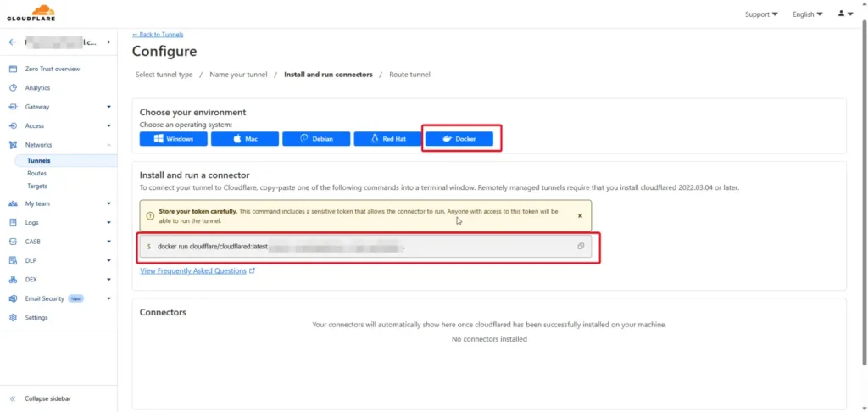Open the user account menu
Viewport: 868px width, 412px height.
click(x=845, y=14)
